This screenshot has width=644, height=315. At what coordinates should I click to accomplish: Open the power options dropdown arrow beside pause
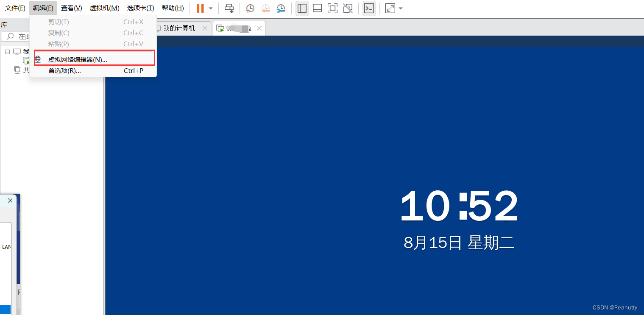pos(211,8)
